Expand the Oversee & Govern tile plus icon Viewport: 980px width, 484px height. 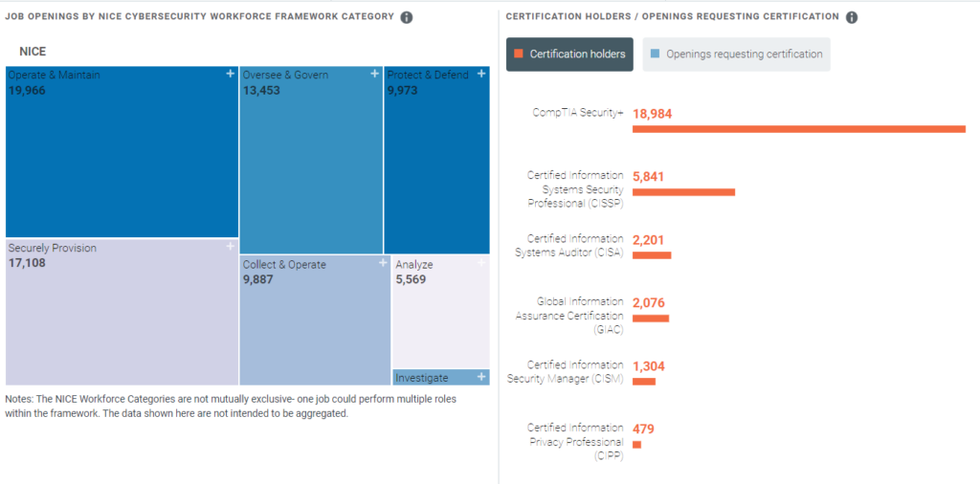pos(374,74)
